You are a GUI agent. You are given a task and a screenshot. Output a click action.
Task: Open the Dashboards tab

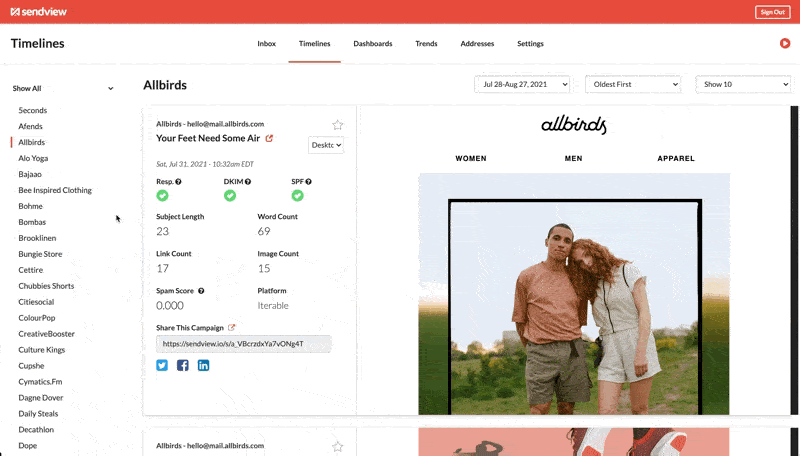click(372, 44)
